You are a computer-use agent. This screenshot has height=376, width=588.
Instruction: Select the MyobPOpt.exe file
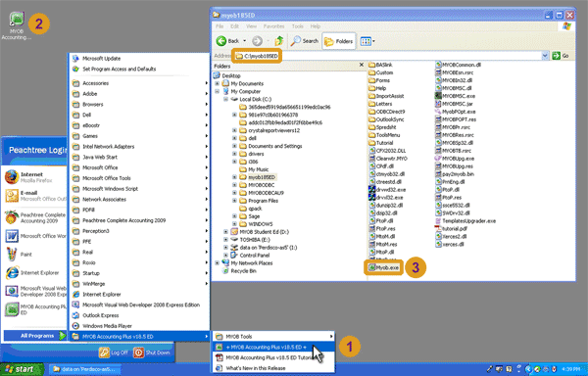456,112
